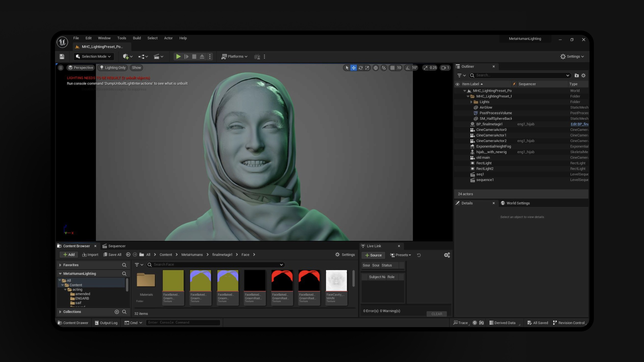Open the Build menu
The height and width of the screenshot is (362, 644).
(x=136, y=38)
